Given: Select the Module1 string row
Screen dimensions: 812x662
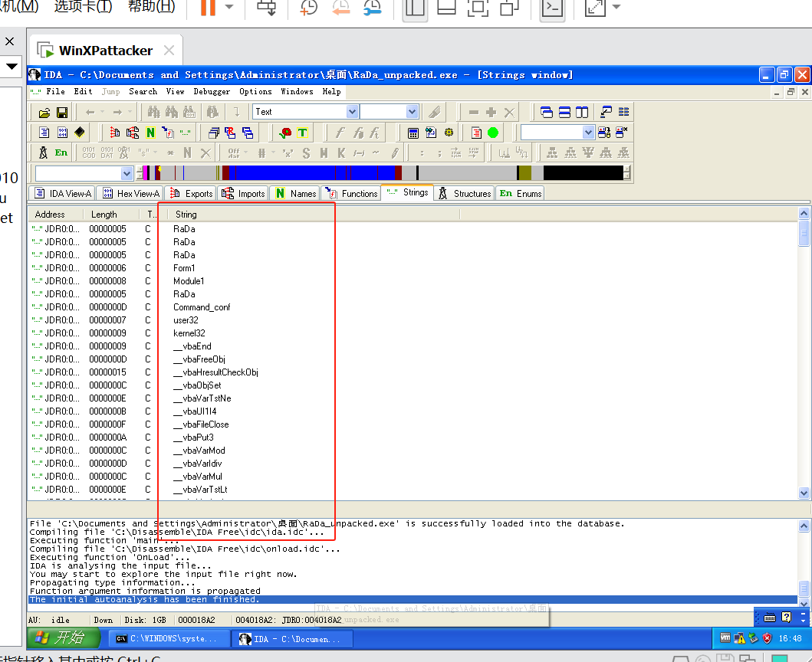Looking at the screenshot, I should pyautogui.click(x=414, y=281).
